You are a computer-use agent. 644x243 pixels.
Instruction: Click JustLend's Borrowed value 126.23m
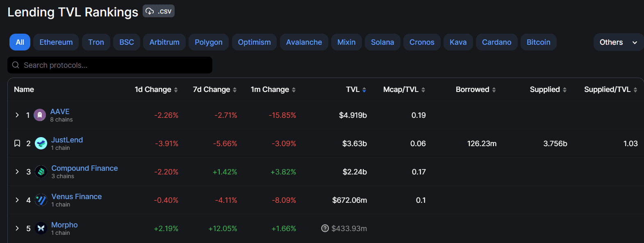pyautogui.click(x=482, y=144)
